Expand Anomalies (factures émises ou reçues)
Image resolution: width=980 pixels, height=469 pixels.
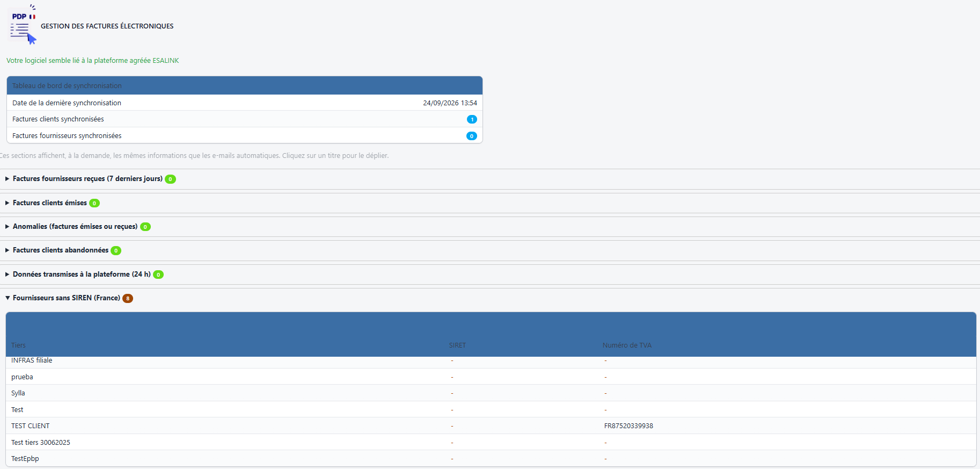75,227
